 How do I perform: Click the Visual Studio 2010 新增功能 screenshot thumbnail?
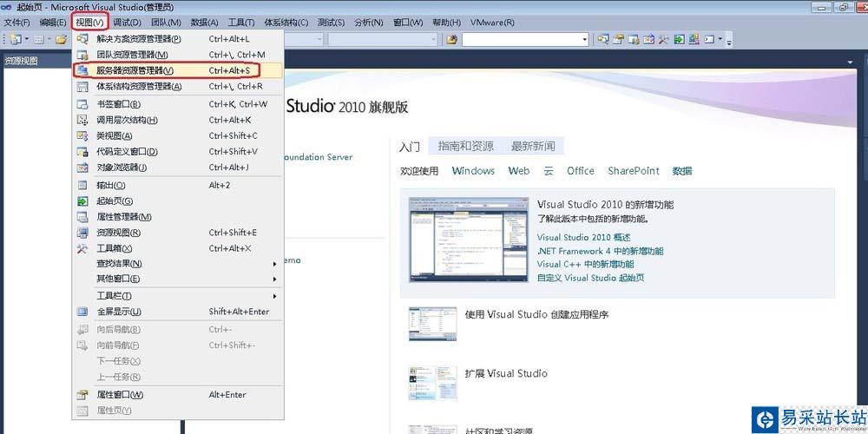tap(467, 240)
